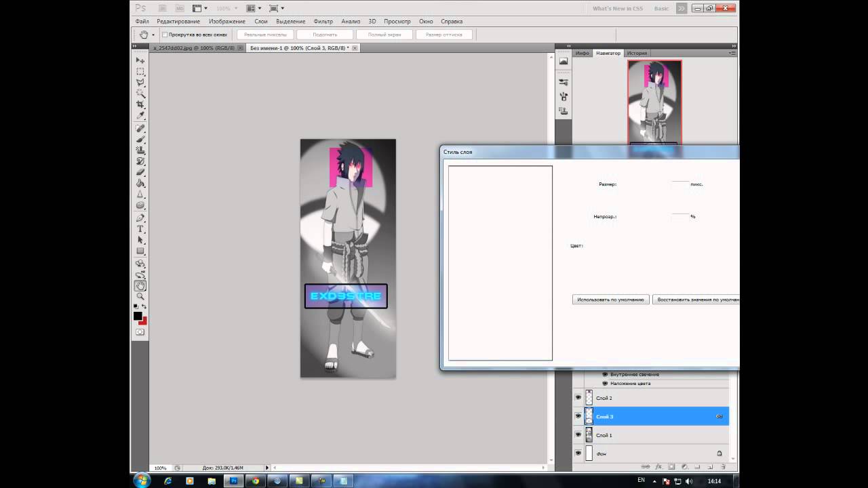868x488 pixels.
Task: Click Размер оттиска button
Action: tap(444, 35)
